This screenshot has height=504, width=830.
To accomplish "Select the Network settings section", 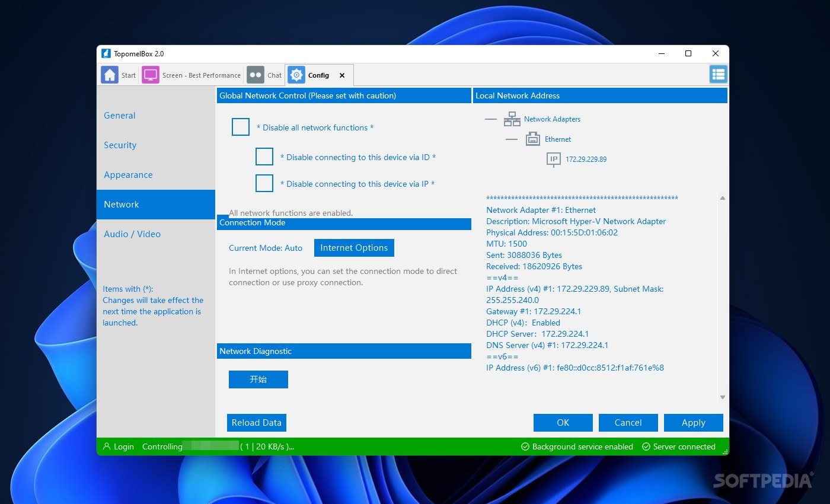I will click(156, 205).
